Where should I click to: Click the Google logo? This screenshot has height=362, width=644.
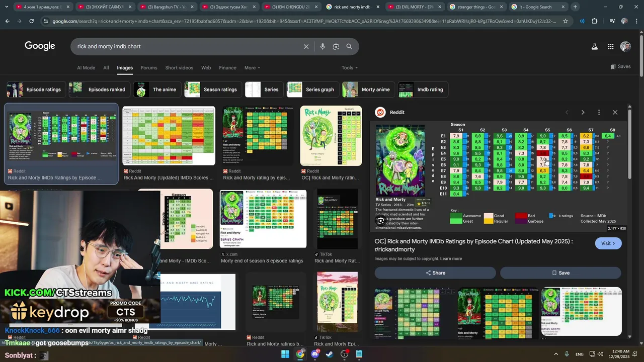40,46
